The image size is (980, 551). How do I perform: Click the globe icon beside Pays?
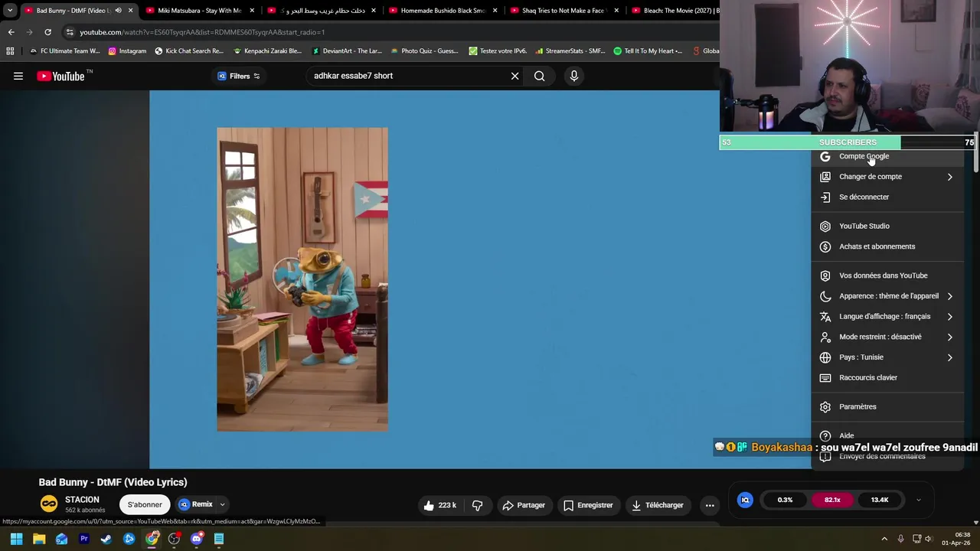coord(825,357)
